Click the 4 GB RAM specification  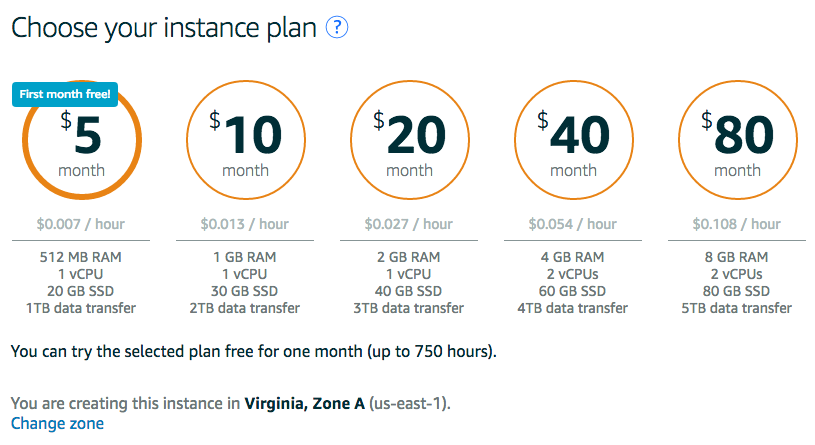pos(573,257)
